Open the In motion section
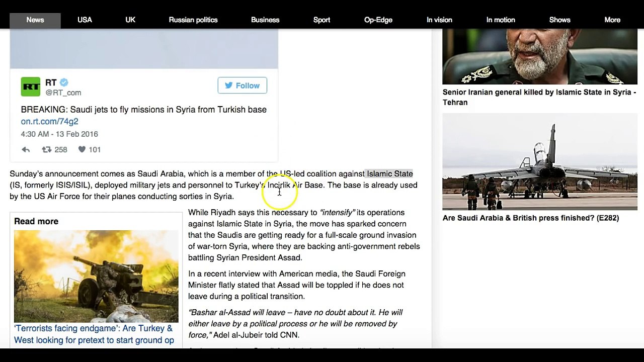This screenshot has width=644, height=362. pos(501,20)
